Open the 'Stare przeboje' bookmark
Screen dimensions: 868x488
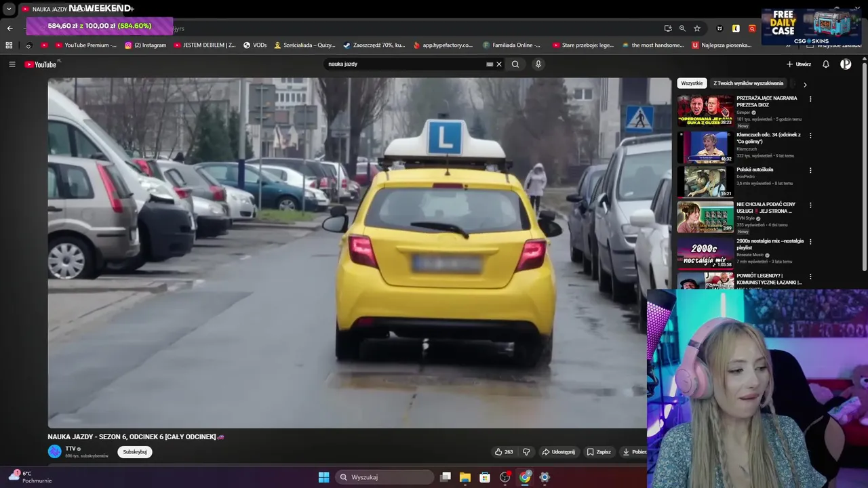tap(583, 45)
